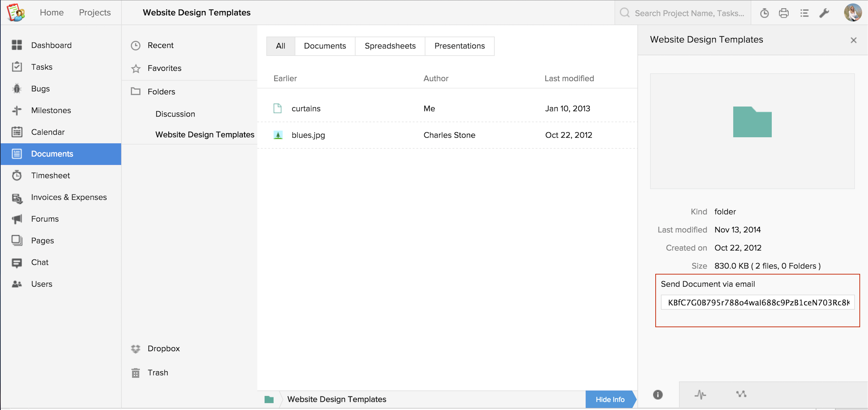Open the timer icon in top bar
This screenshot has height=410, width=868.
click(764, 13)
